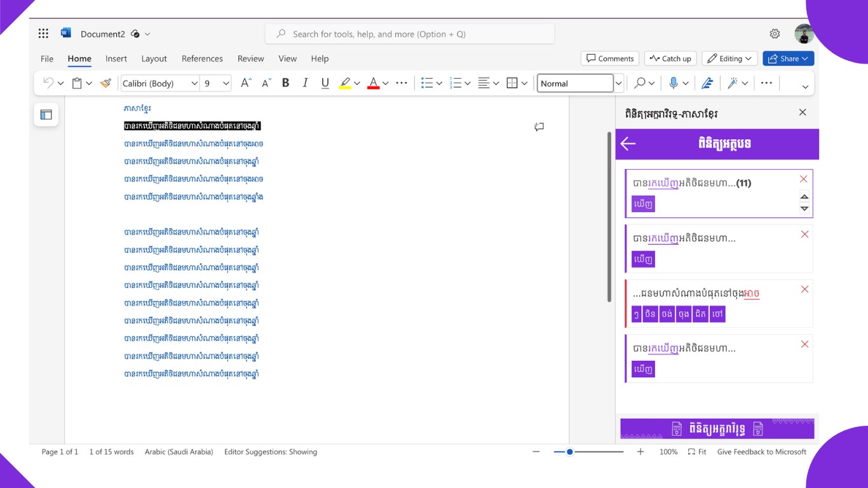Expand the font color dropdown arrow

click(385, 83)
